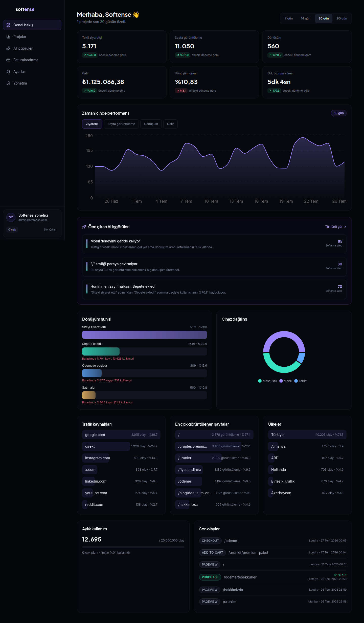Screen dimensions: 364x623
Task: Select the 30 gün period toggle
Action: [x=324, y=18]
